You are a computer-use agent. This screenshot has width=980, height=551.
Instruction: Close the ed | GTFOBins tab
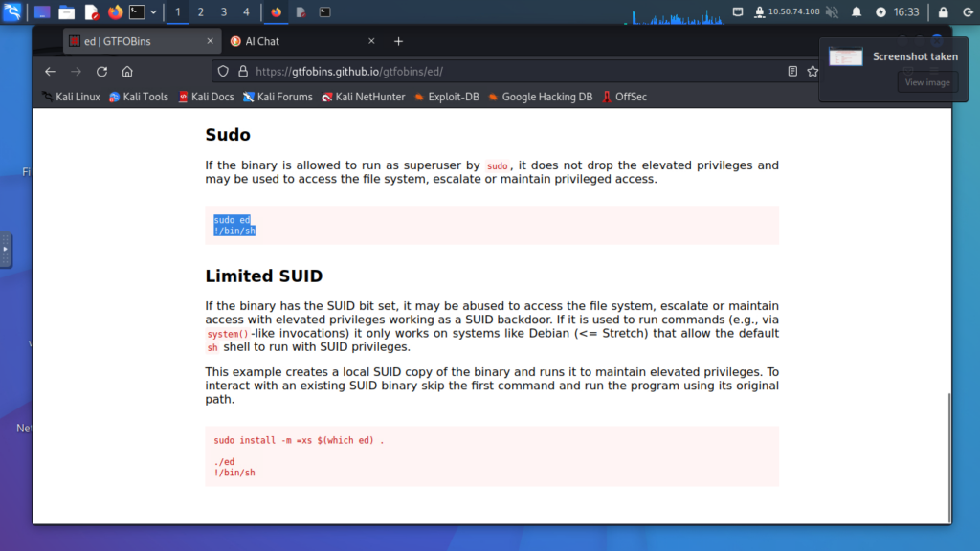[210, 41]
